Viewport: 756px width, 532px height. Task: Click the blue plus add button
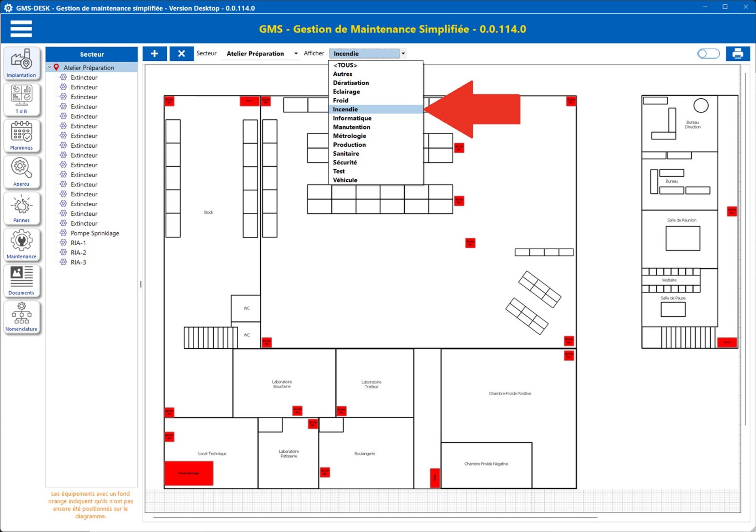click(154, 54)
